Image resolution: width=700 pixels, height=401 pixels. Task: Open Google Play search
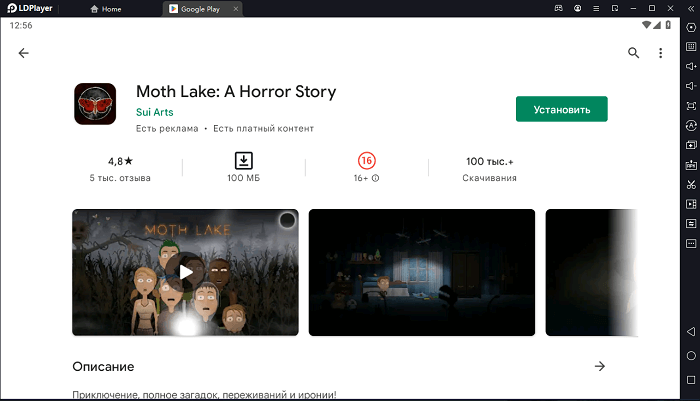(633, 53)
